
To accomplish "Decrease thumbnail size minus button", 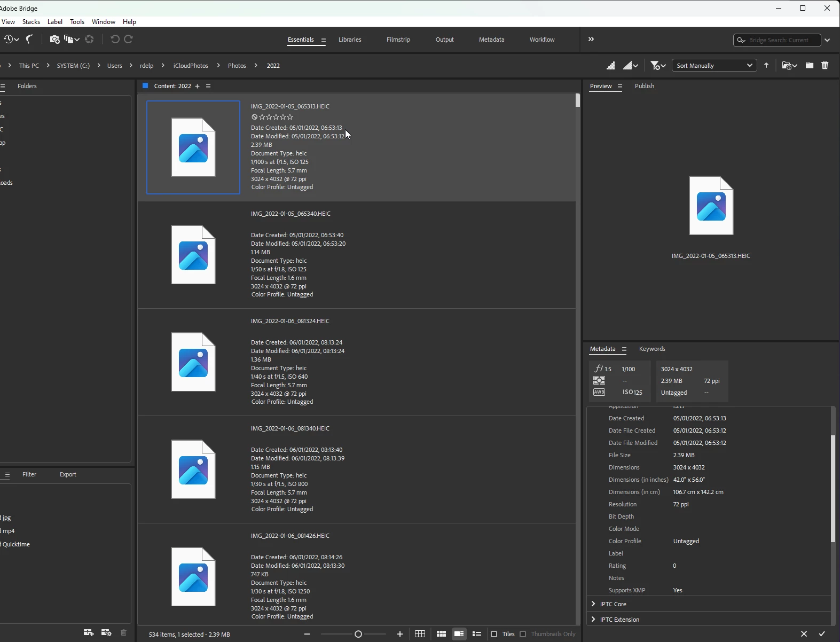I will coord(307,634).
